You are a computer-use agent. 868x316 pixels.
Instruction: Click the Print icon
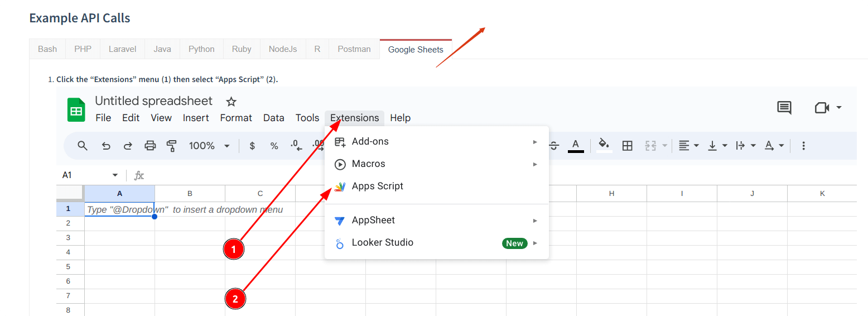tap(150, 146)
